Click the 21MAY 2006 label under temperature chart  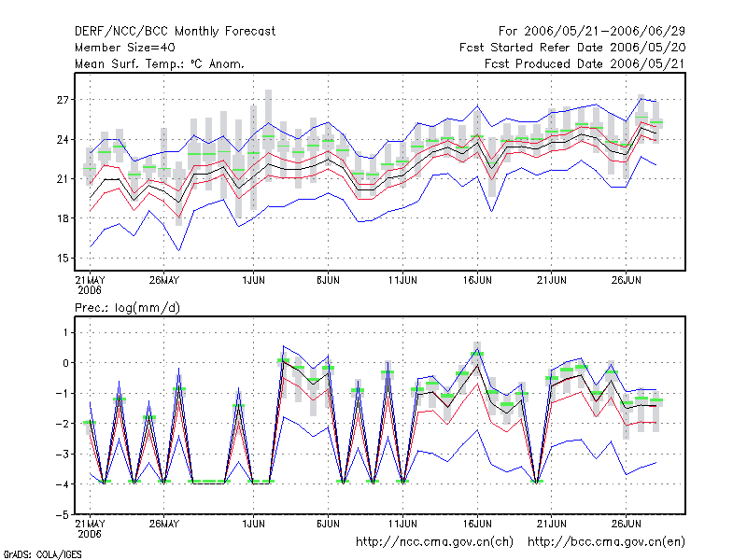click(90, 285)
